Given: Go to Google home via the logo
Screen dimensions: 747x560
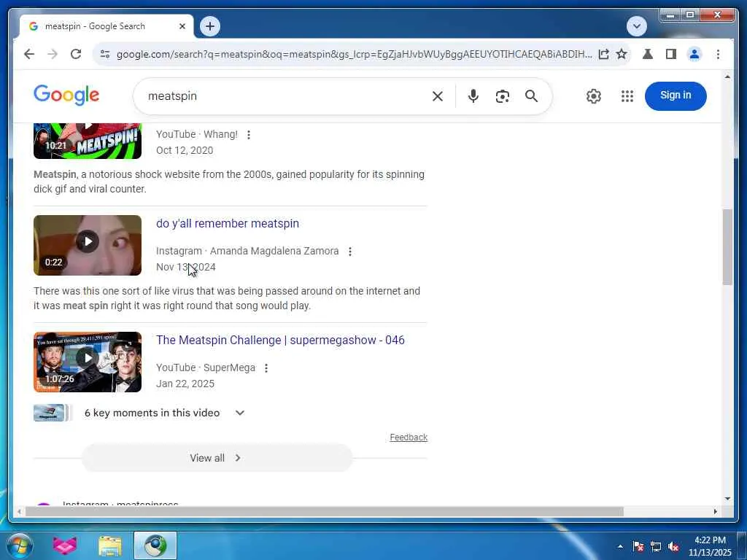Looking at the screenshot, I should pyautogui.click(x=66, y=96).
